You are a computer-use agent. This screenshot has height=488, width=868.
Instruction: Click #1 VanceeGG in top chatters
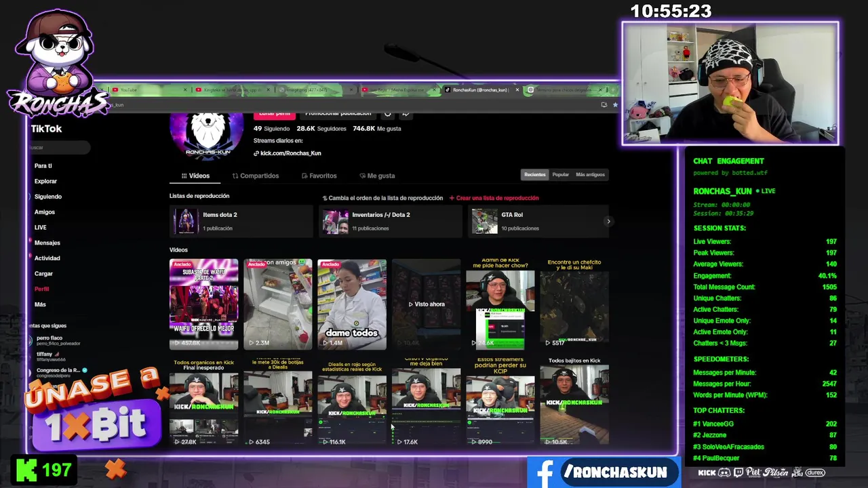764,424
